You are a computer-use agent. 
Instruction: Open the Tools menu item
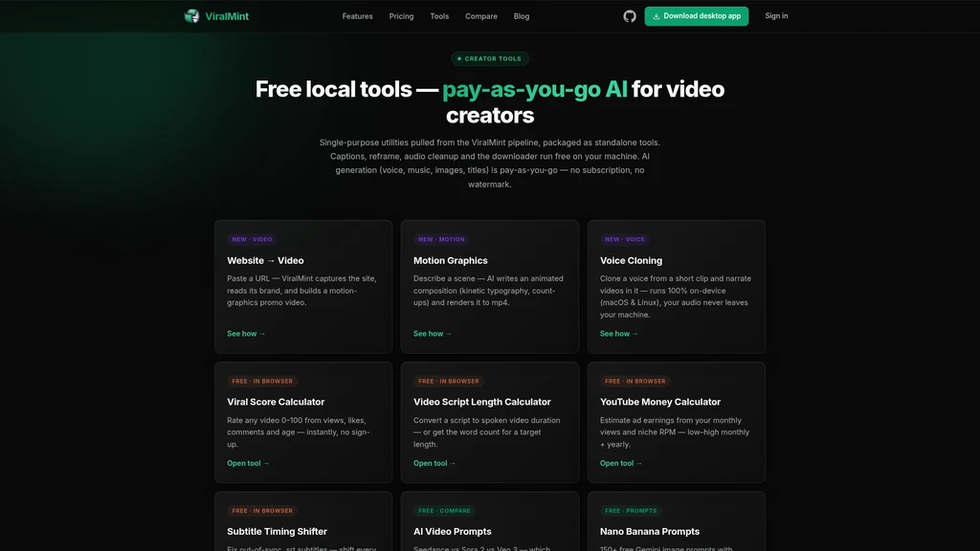439,16
